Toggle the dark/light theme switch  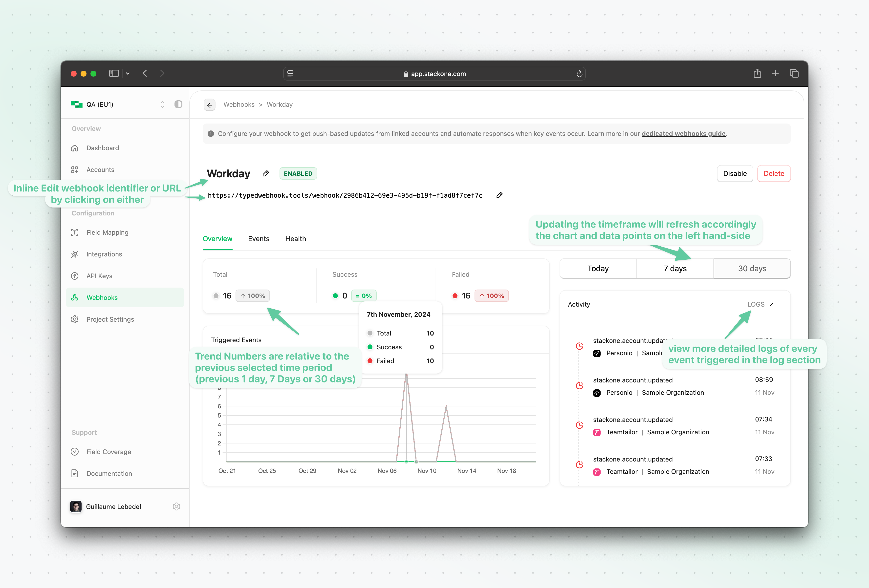178,104
